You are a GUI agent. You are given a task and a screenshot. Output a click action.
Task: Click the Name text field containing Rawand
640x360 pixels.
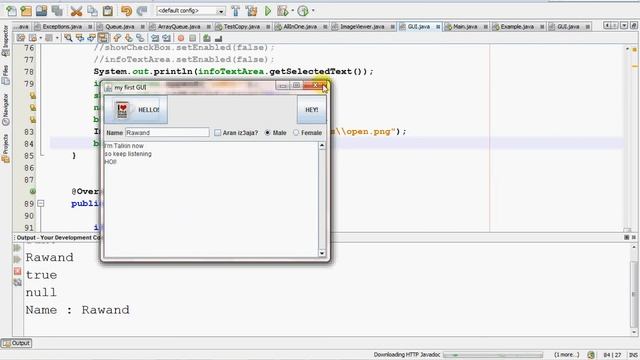(167, 133)
